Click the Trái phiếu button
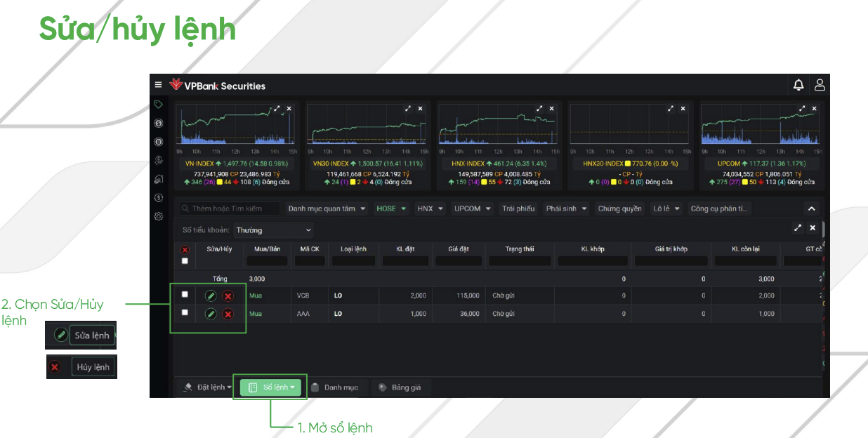The height and width of the screenshot is (438, 868). tap(518, 208)
